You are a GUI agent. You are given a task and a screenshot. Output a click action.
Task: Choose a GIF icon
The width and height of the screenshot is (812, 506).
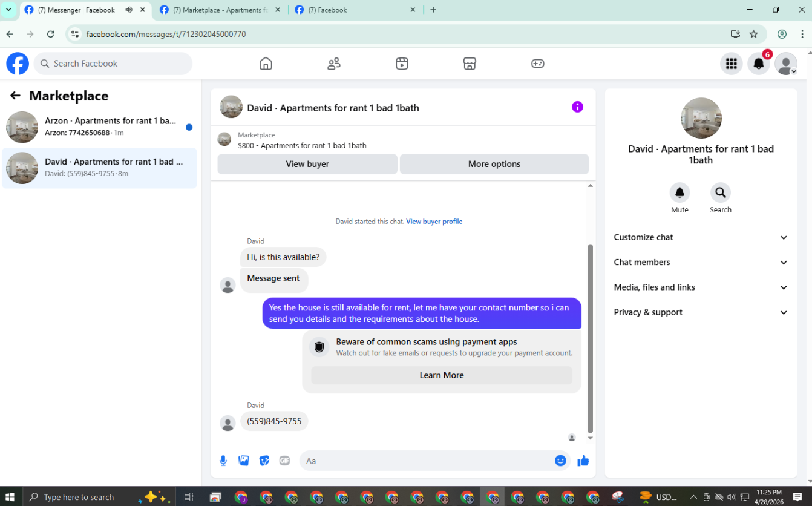coord(284,461)
